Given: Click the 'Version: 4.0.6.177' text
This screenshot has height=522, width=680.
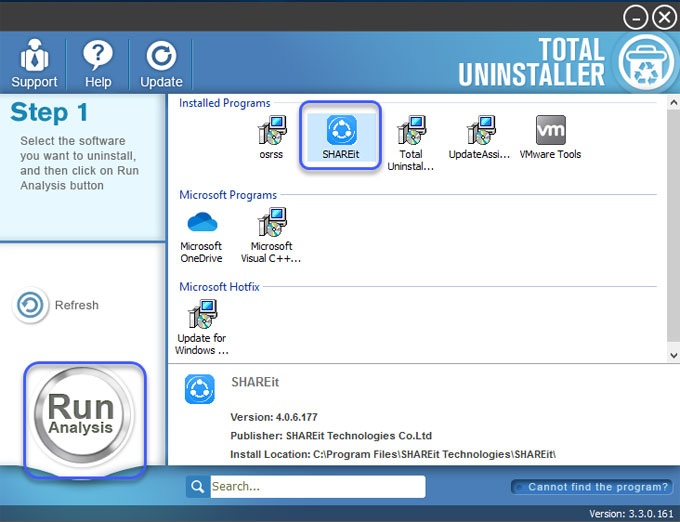Looking at the screenshot, I should pos(274,417).
